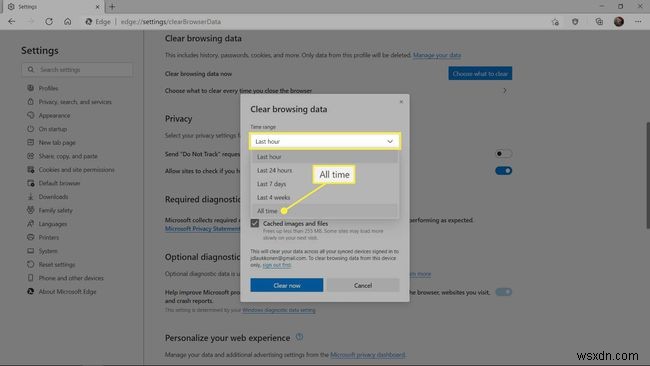Screen dimensions: 650x366
Task: Select Last 24 hours time range option
Action: [x=325, y=170]
